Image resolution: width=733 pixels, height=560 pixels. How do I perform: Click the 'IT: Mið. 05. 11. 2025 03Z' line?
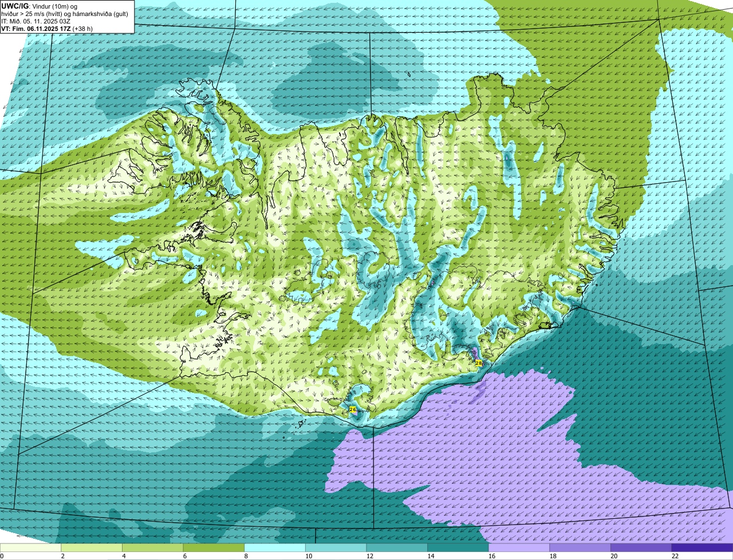click(36, 21)
